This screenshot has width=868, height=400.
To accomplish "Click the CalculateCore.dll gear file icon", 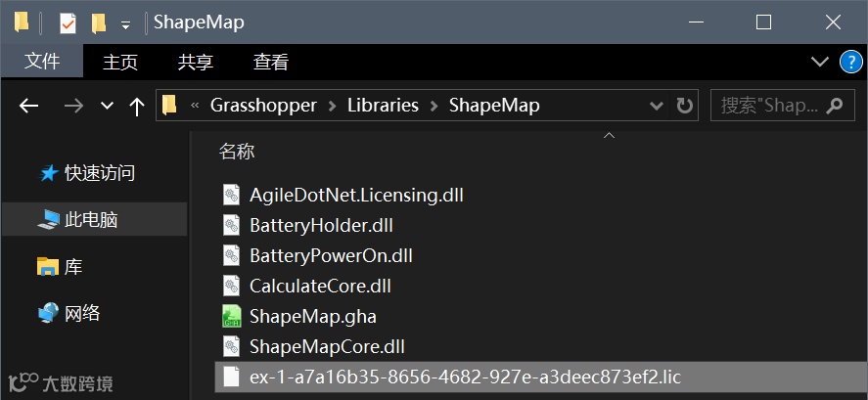I will click(231, 286).
